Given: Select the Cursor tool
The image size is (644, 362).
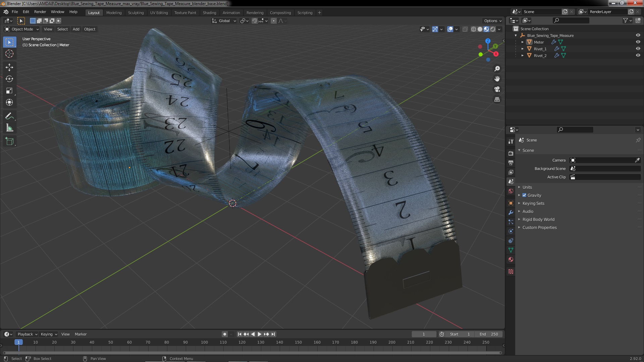Looking at the screenshot, I should pos(9,54).
